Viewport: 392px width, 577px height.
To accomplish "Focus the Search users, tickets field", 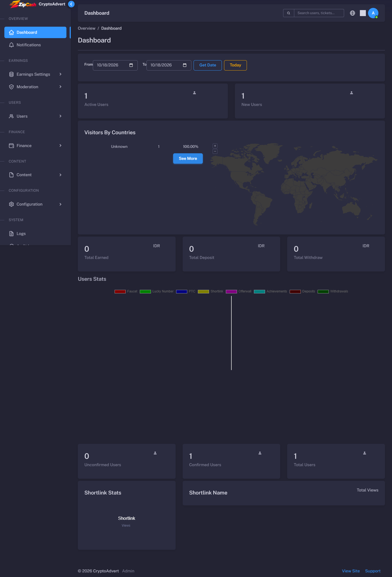I will pos(319,13).
